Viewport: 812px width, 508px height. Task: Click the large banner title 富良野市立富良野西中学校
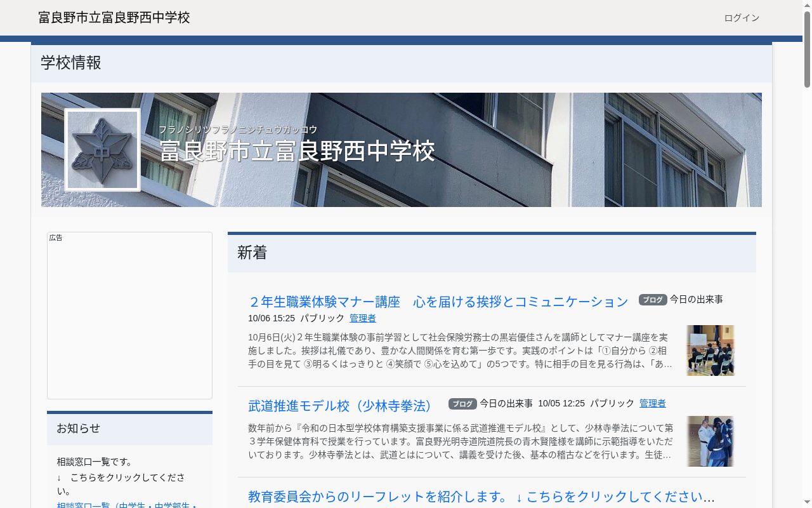(x=297, y=151)
